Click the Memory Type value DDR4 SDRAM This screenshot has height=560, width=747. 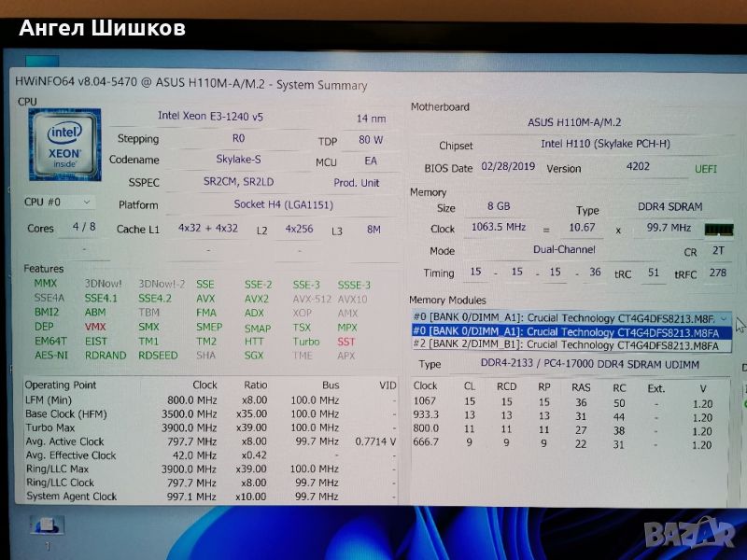(669, 207)
